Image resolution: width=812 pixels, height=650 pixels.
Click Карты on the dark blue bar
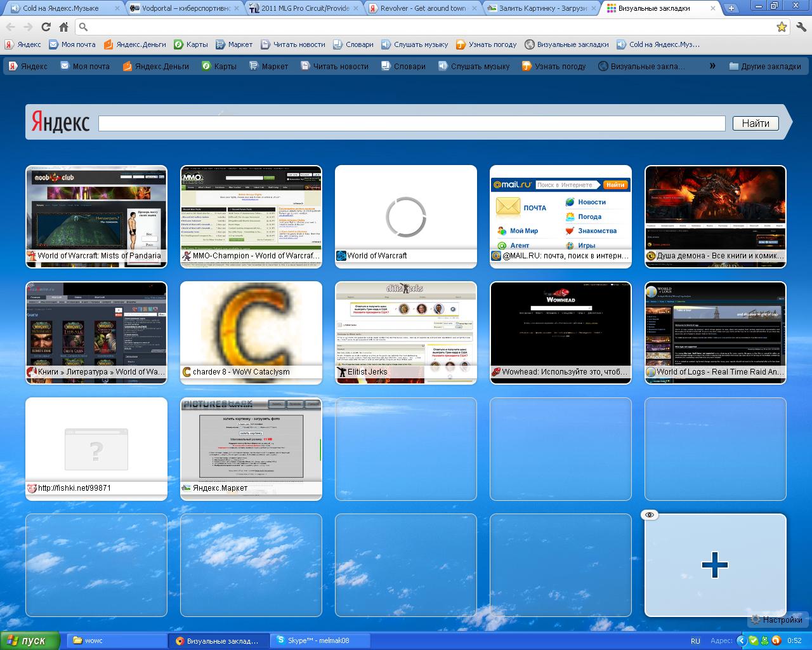pyautogui.click(x=219, y=66)
